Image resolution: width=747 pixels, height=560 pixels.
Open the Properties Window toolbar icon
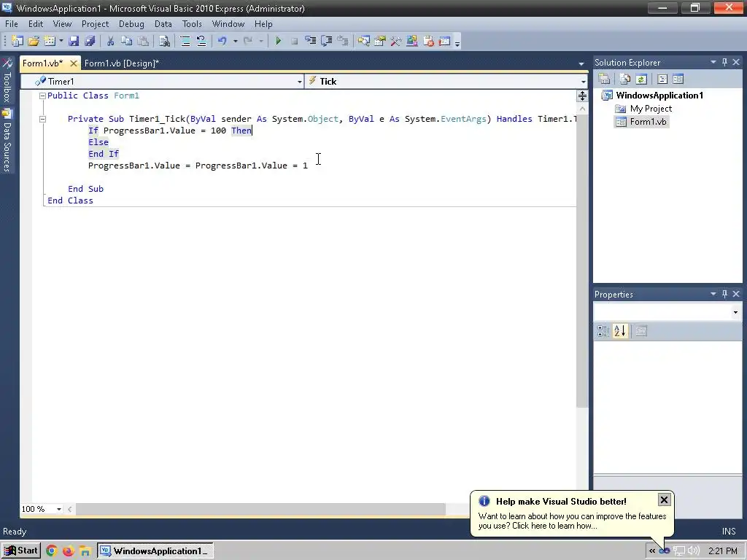[x=379, y=42]
